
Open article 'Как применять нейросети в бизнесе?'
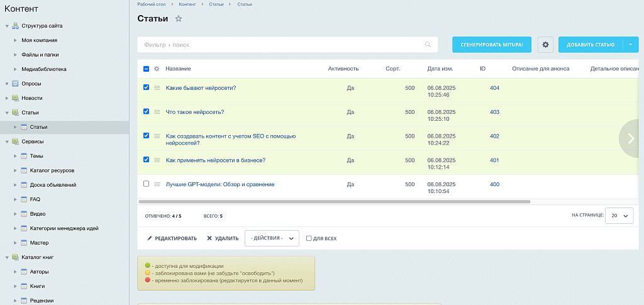[x=215, y=160]
